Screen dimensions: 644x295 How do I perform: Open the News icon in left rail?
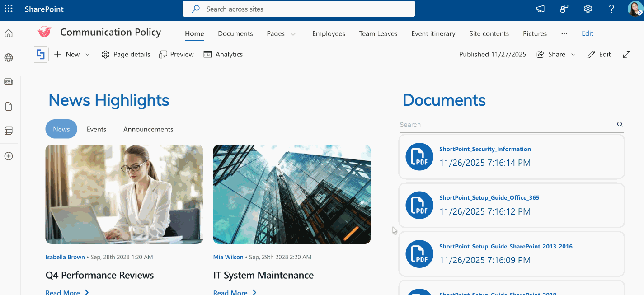pyautogui.click(x=9, y=82)
